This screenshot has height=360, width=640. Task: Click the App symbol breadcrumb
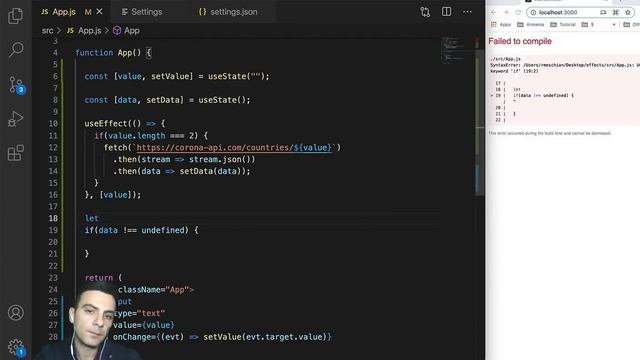[x=126, y=31]
